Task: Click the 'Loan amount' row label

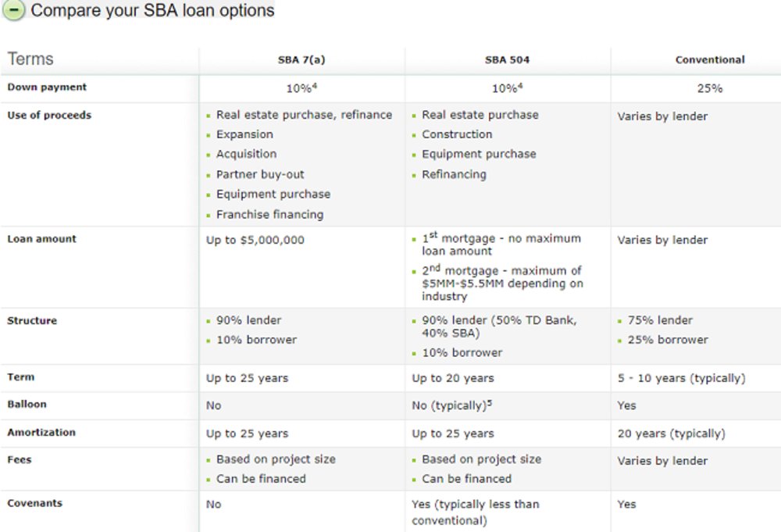Action: [41, 239]
